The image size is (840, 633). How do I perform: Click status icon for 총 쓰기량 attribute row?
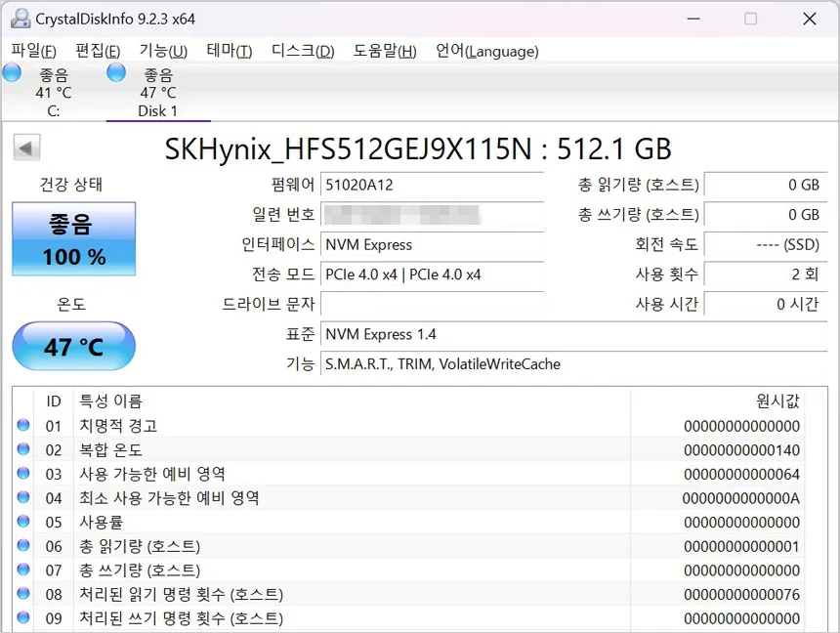pos(23,570)
